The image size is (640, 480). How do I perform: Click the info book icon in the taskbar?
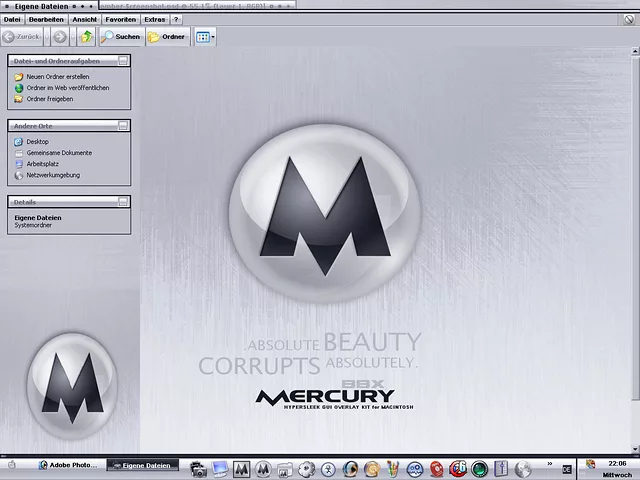pyautogui.click(x=501, y=469)
